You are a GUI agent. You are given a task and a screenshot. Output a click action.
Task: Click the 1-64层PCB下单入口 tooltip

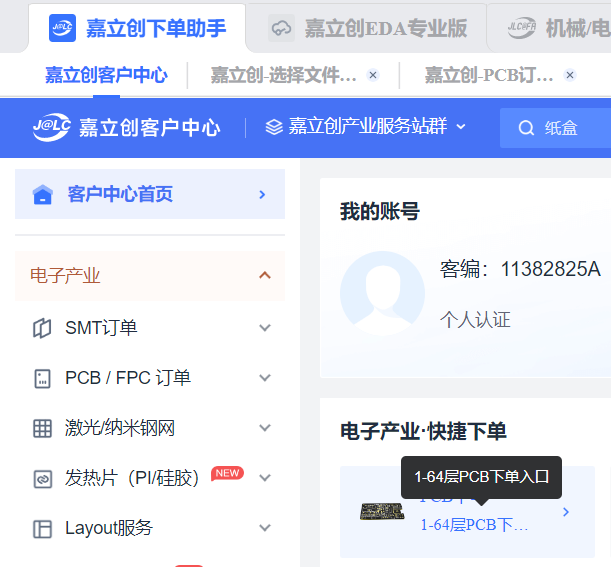coord(481,477)
